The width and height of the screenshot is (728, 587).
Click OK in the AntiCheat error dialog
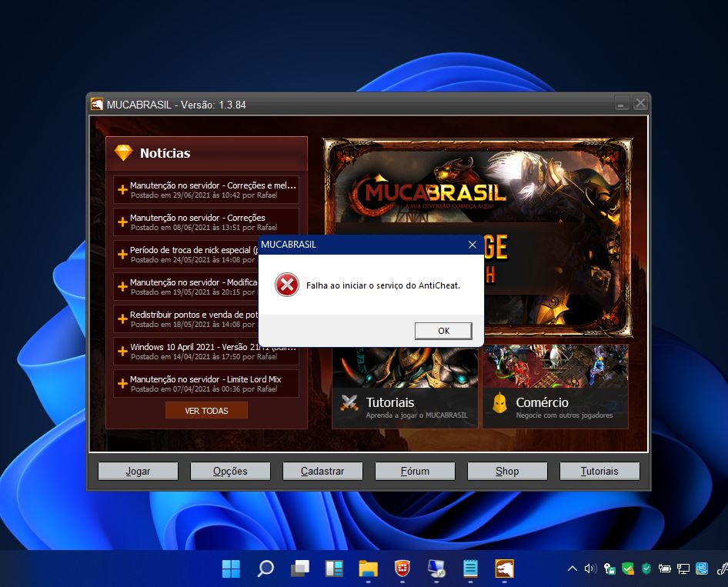[443, 330]
